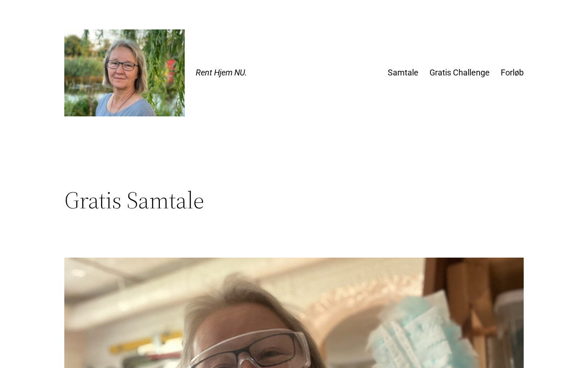
Task: Open the Samtale menu item
Action: 403,73
